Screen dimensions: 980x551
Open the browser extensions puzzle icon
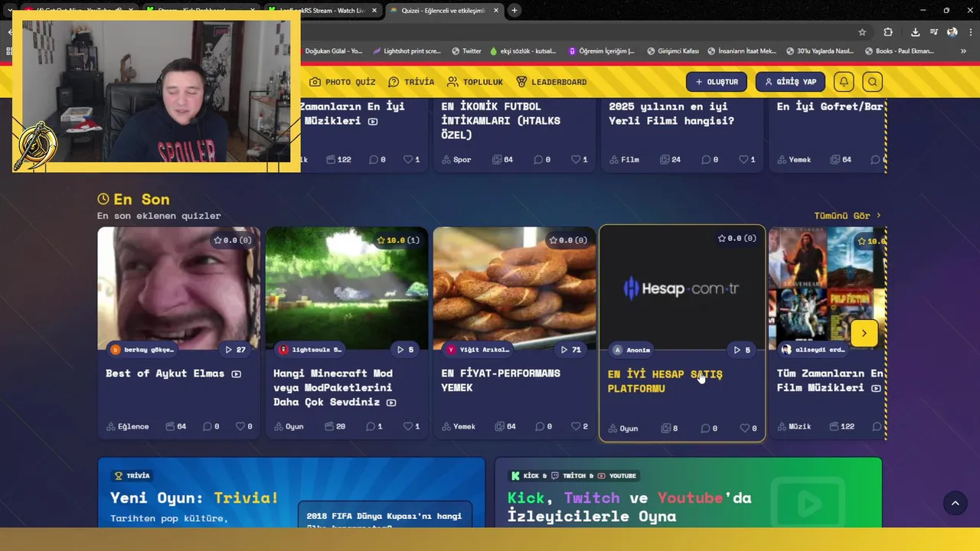click(888, 32)
